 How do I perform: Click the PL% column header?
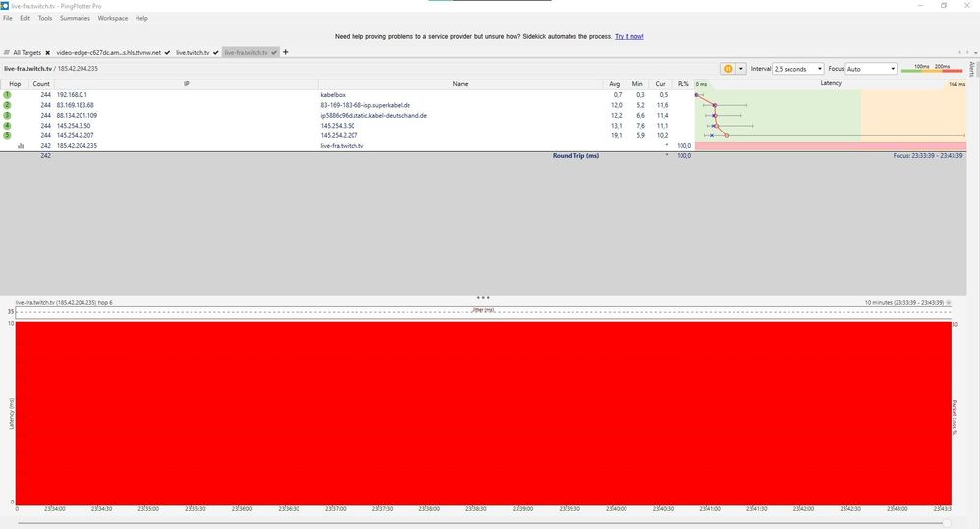click(683, 84)
